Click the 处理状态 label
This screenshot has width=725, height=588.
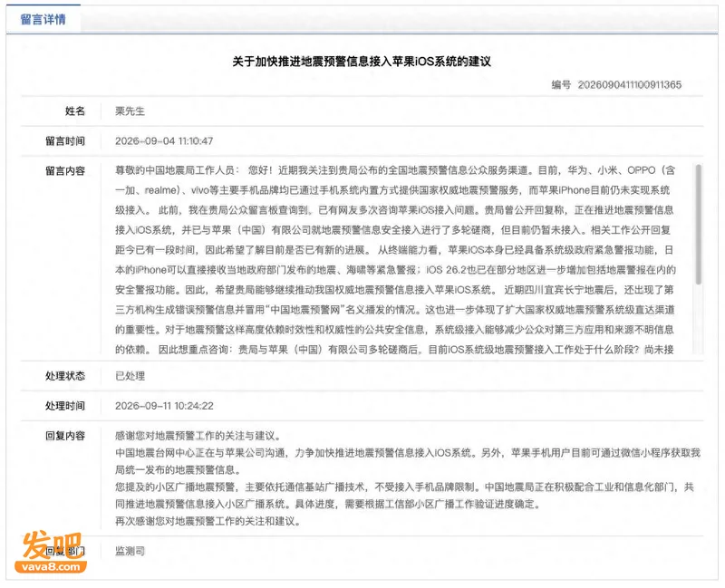click(x=65, y=376)
